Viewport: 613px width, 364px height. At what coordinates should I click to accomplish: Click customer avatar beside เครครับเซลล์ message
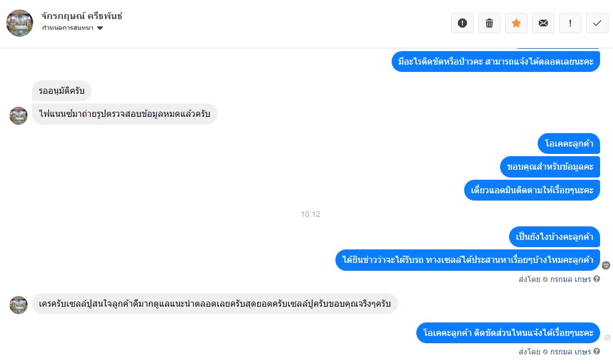coord(19,305)
